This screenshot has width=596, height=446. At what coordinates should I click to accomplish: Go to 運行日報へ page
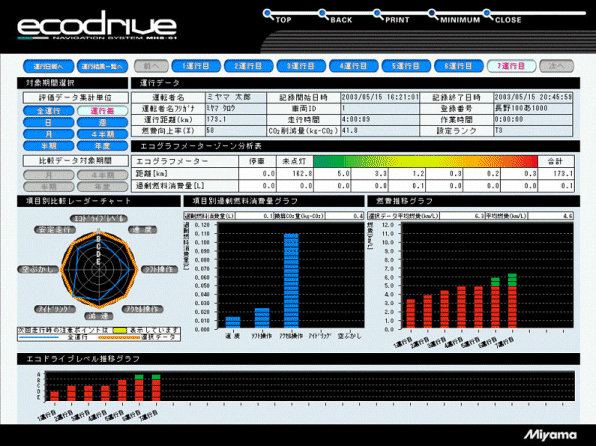(x=49, y=66)
